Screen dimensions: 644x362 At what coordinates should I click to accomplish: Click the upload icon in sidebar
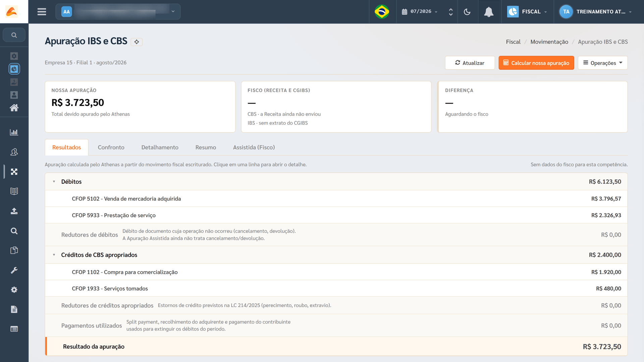tap(14, 211)
